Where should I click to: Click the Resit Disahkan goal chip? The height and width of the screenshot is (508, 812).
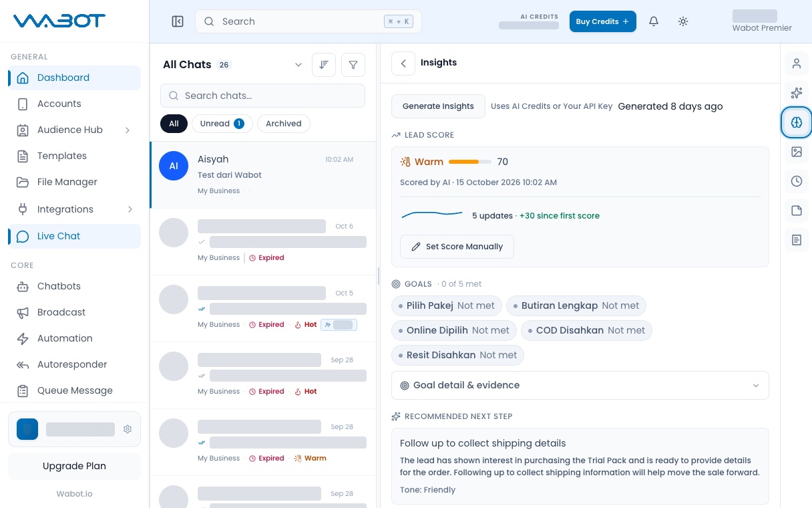click(x=457, y=355)
